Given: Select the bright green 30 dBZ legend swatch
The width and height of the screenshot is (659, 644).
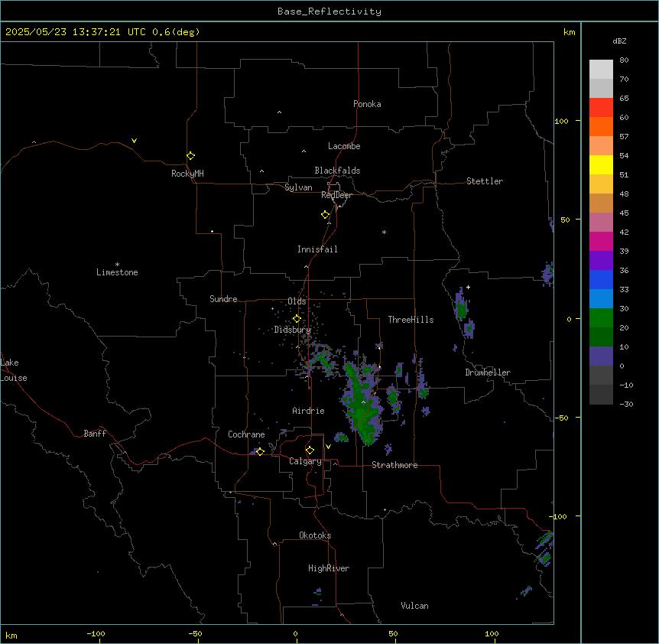Looking at the screenshot, I should [601, 318].
